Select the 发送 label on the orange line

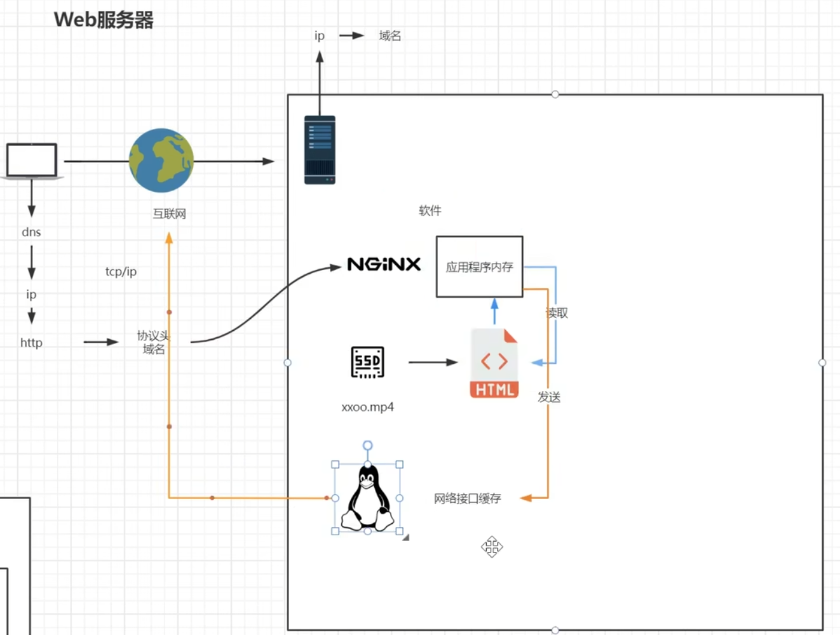[x=549, y=397]
